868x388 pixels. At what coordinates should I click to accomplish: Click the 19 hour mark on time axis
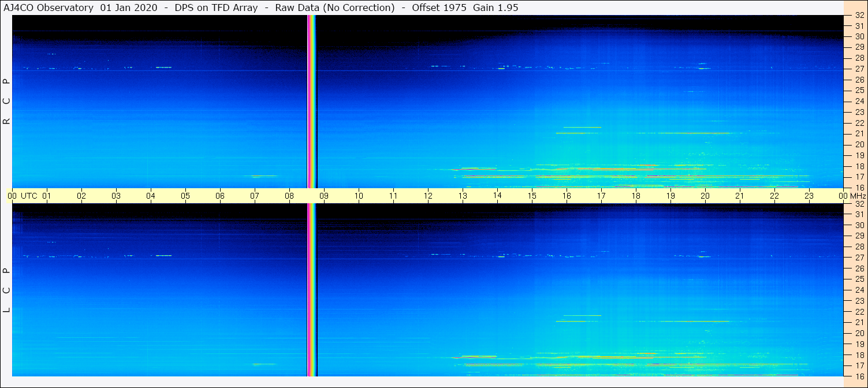pyautogui.click(x=670, y=196)
